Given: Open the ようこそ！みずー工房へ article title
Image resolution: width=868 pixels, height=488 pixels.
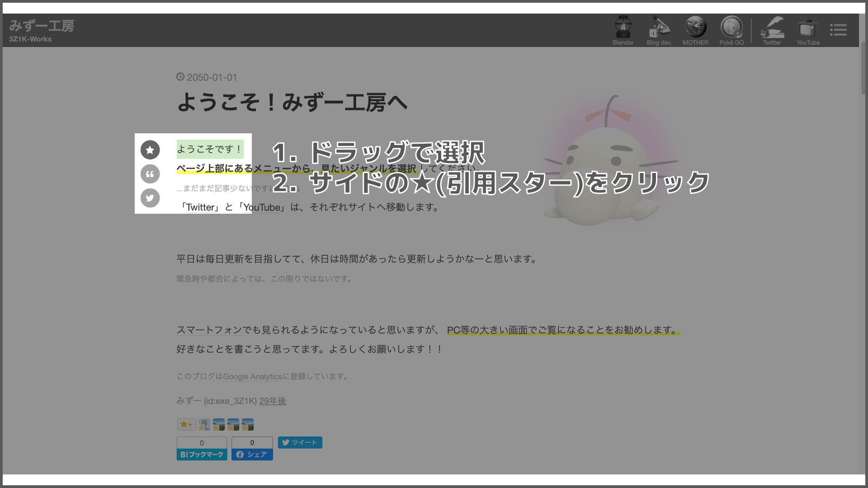Looking at the screenshot, I should (x=292, y=102).
